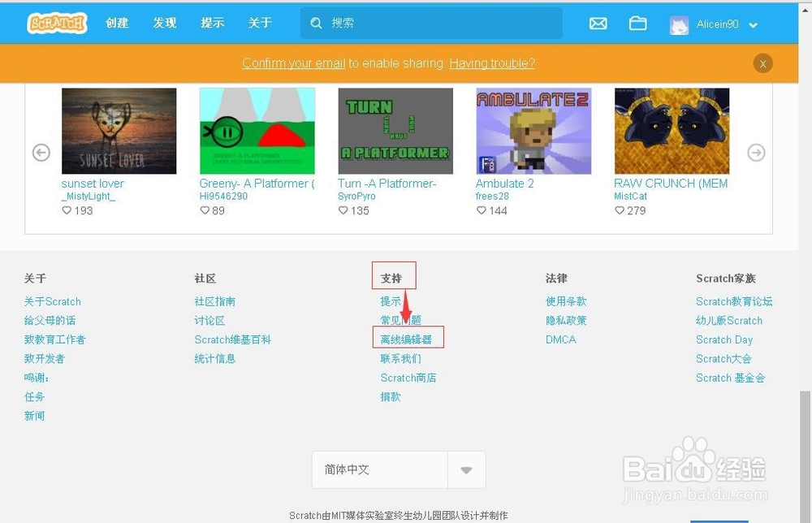Click the Greeny- A Platformer title
Viewport: 812px width, 523px height.
257,184
